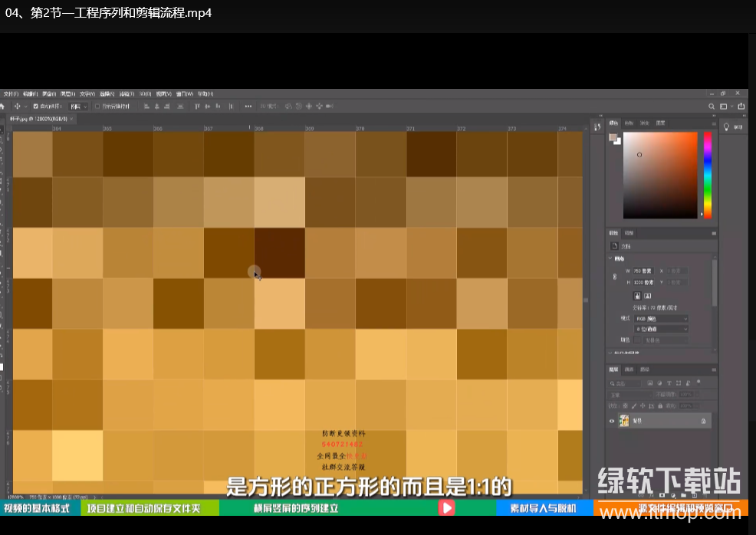Click the portrait orientation icon in Properties

636,295
